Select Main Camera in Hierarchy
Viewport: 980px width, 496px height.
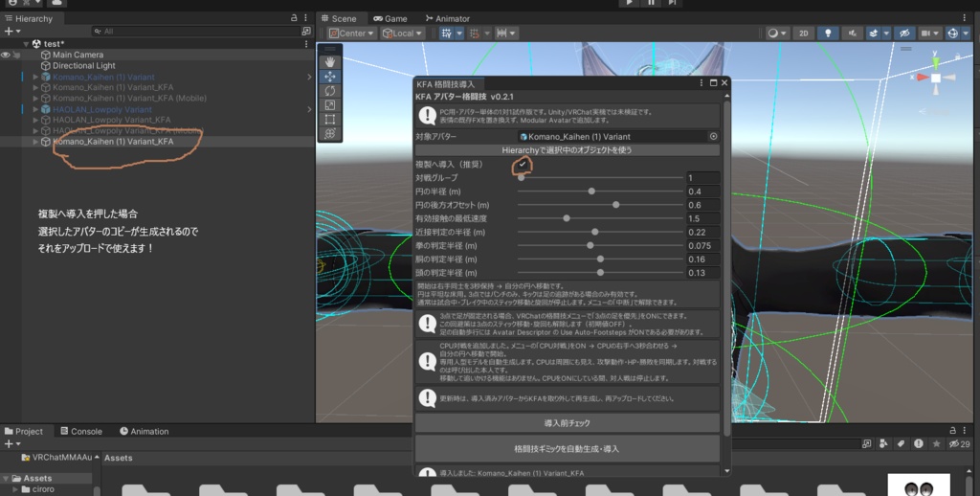[x=78, y=55]
